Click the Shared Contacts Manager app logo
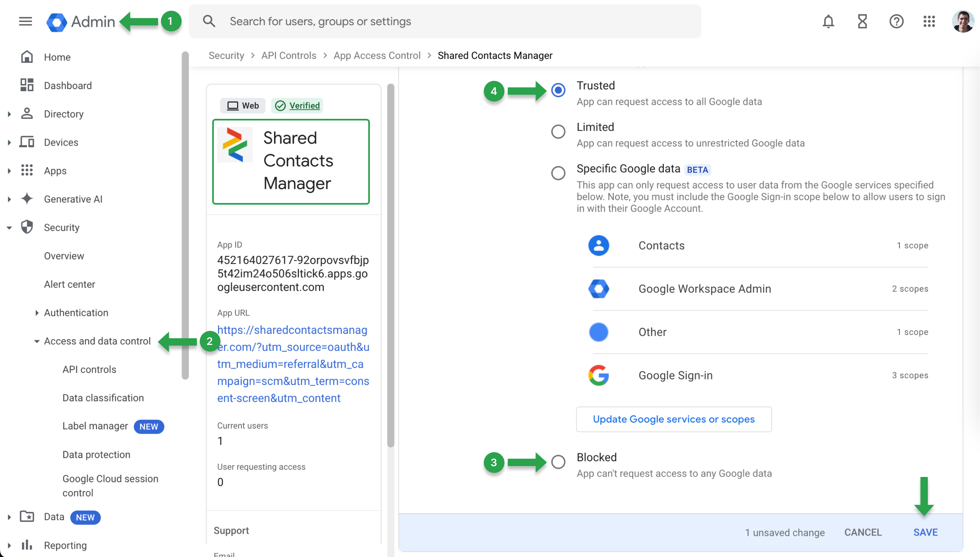This screenshot has height=557, width=980. click(235, 145)
